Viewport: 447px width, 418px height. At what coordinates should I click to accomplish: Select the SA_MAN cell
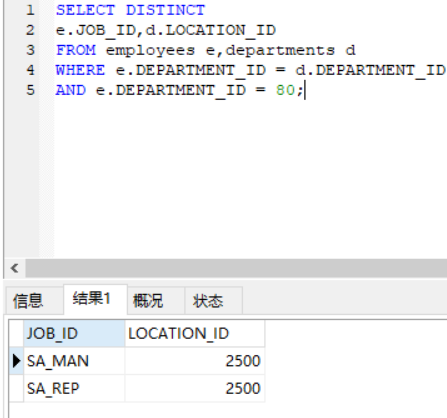click(74, 361)
